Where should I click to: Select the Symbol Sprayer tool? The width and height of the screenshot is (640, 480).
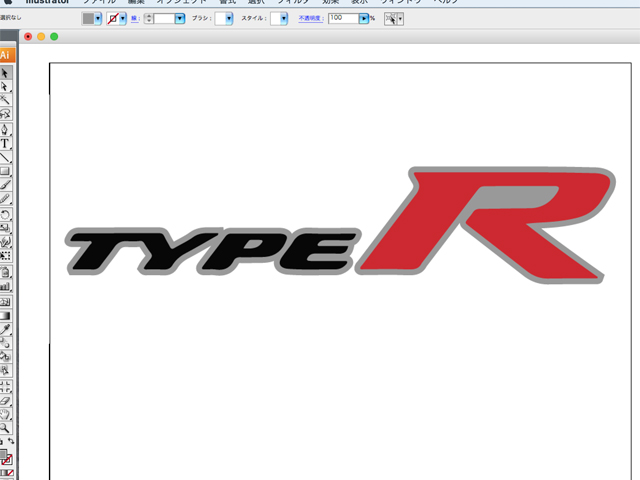[x=5, y=272]
